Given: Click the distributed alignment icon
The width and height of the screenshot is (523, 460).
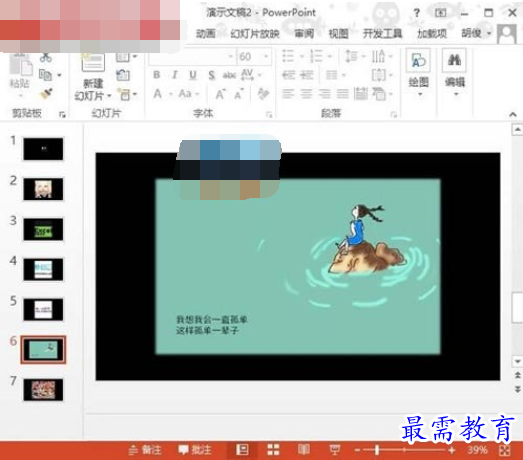Looking at the screenshot, I should point(361,94).
